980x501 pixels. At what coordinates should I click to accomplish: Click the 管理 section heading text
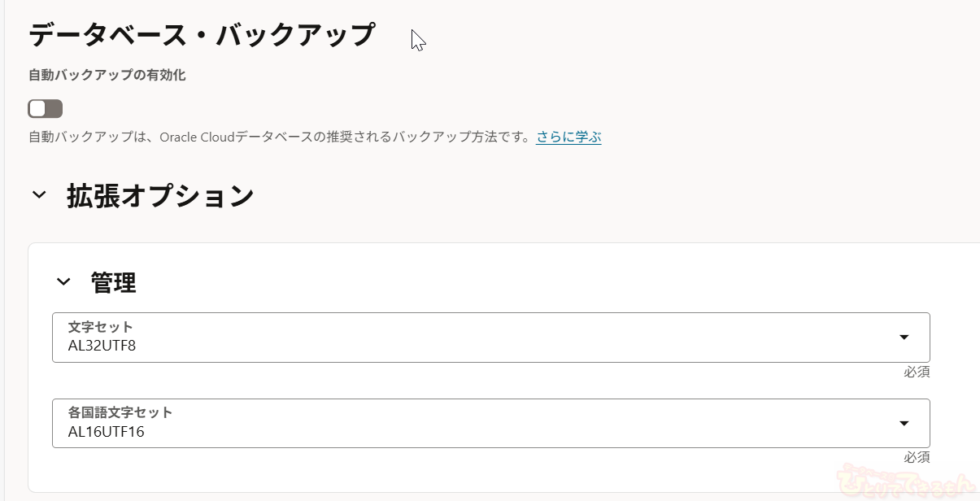[113, 283]
